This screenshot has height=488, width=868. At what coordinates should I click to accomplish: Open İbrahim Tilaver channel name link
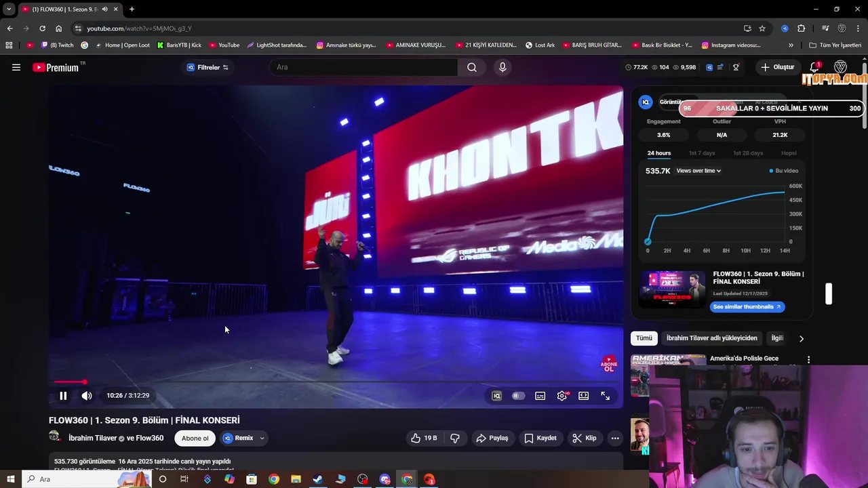point(94,438)
